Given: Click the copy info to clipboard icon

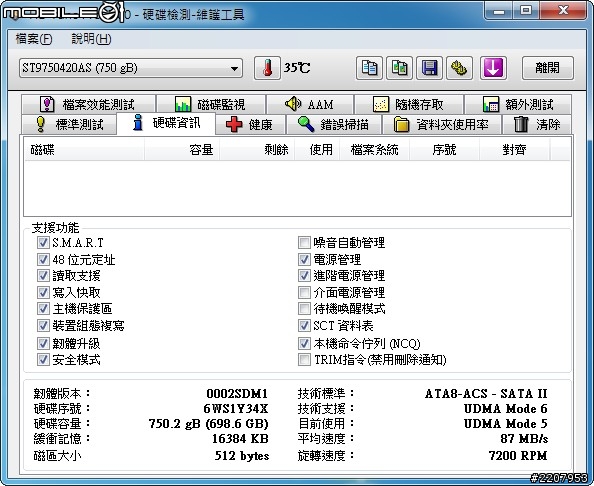Looking at the screenshot, I should (369, 68).
